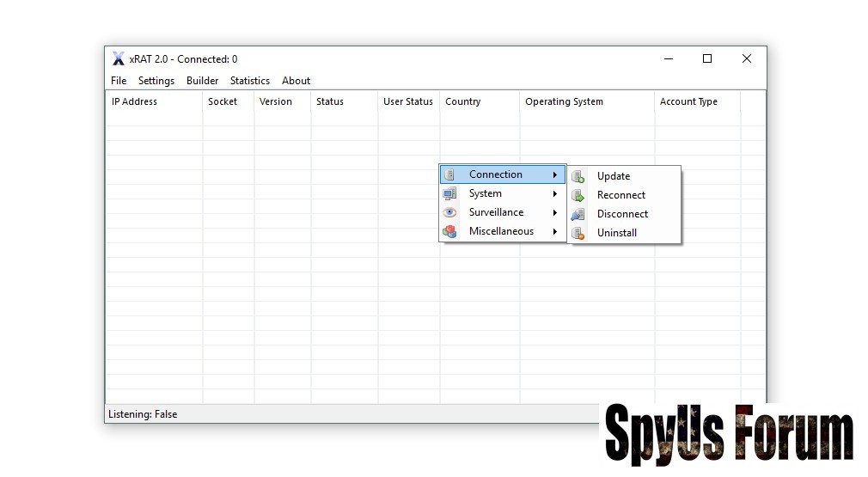Click the Surveillance eye icon
The width and height of the screenshot is (868, 477).
[449, 212]
